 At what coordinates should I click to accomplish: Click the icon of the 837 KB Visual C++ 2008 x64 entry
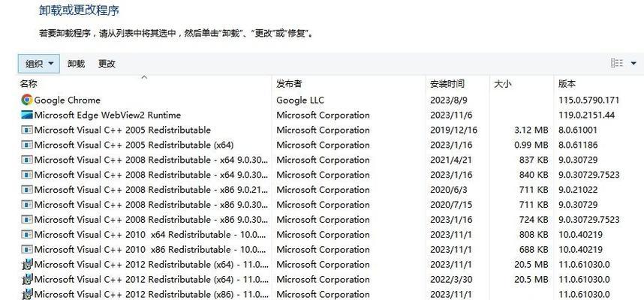(27, 160)
